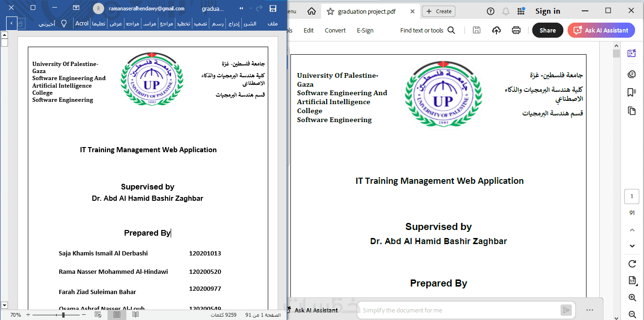Switch to Read Mode view in Word
Screen dimensions: 644x320
135,315
